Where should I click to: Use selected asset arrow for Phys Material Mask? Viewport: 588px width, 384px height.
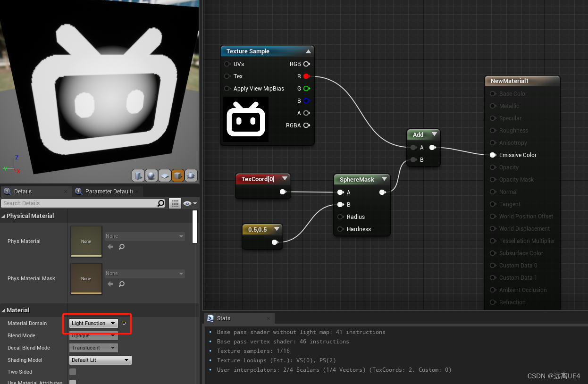pyautogui.click(x=110, y=284)
